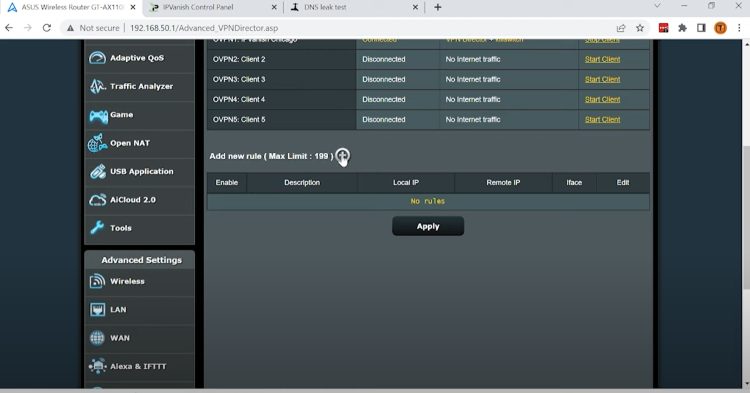Close the IPVanish Control Panel tab
The width and height of the screenshot is (750, 393).
[274, 7]
